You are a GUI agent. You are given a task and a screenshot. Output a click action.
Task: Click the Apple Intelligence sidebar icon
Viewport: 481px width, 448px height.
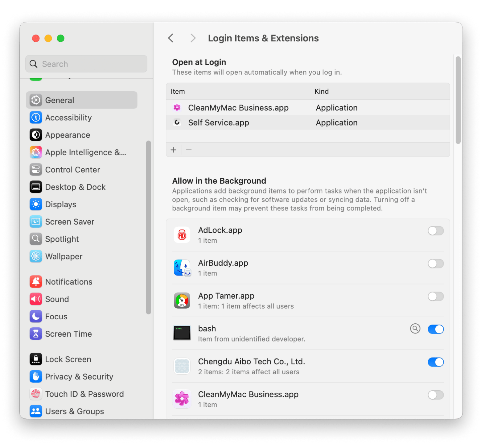click(36, 152)
